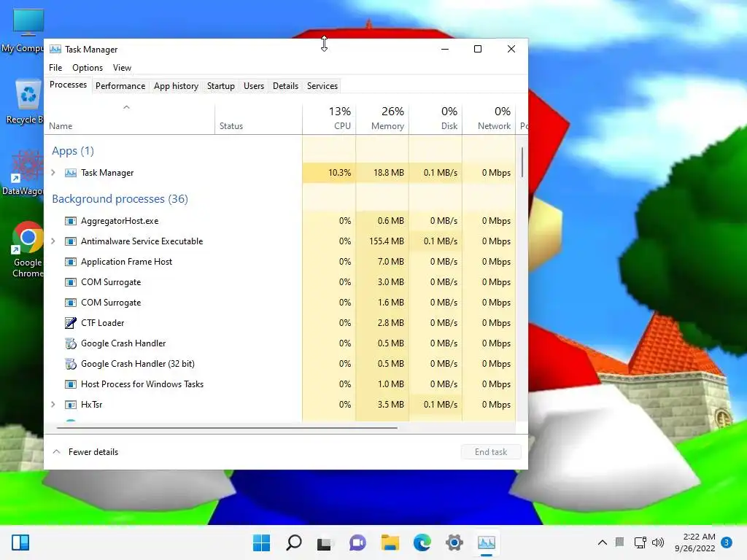Switch to the Users tab
Image resolution: width=747 pixels, height=560 pixels.
[x=253, y=86]
